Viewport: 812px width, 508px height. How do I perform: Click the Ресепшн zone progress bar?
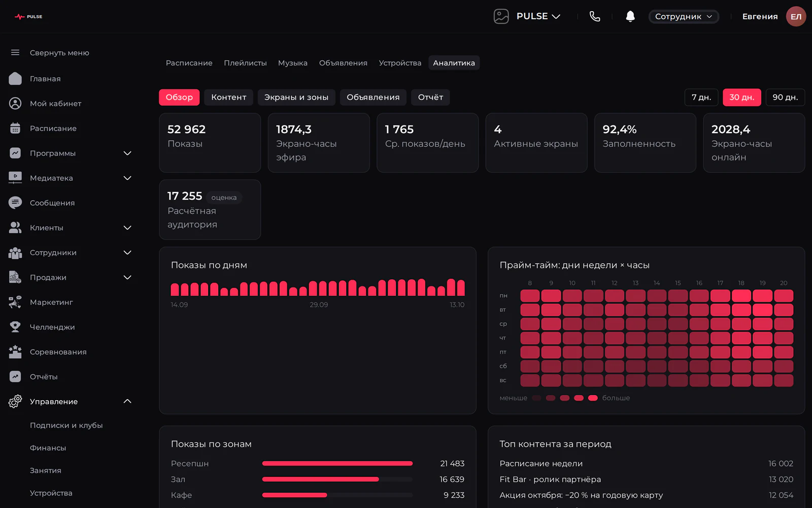tap(337, 463)
